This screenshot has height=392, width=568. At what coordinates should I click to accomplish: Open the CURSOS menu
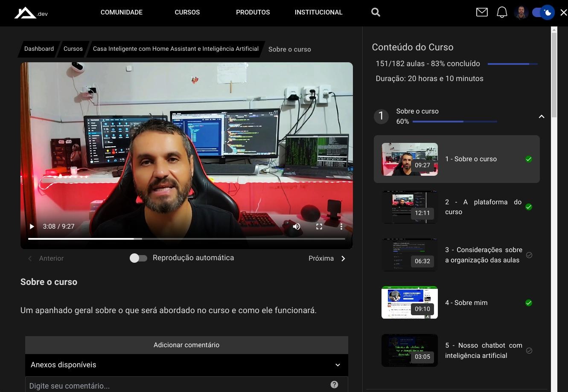(x=187, y=12)
